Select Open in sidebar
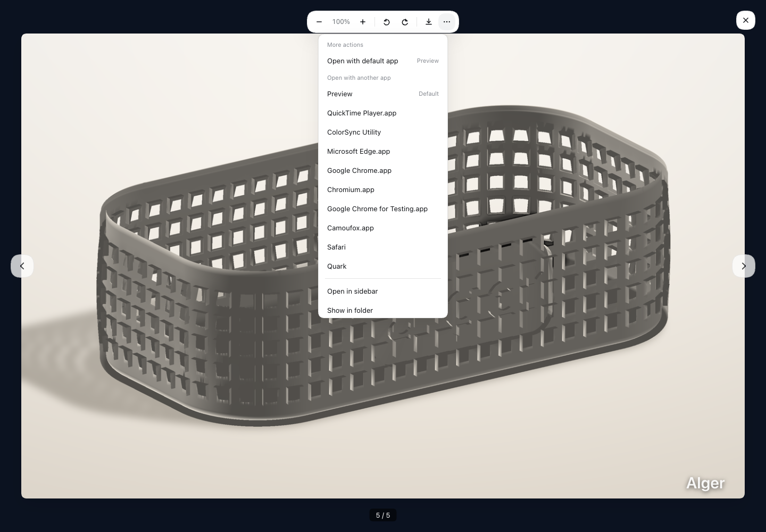Viewport: 766px width, 532px height. [383, 291]
